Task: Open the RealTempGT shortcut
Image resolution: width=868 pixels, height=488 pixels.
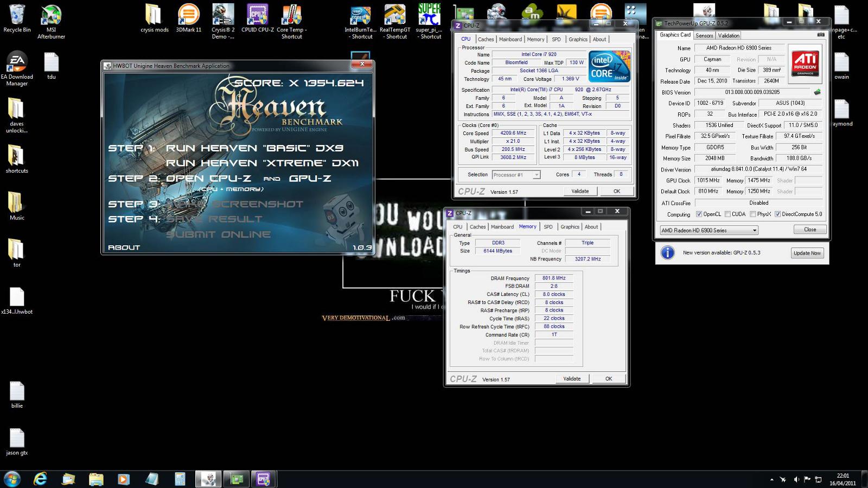Action: click(x=395, y=22)
